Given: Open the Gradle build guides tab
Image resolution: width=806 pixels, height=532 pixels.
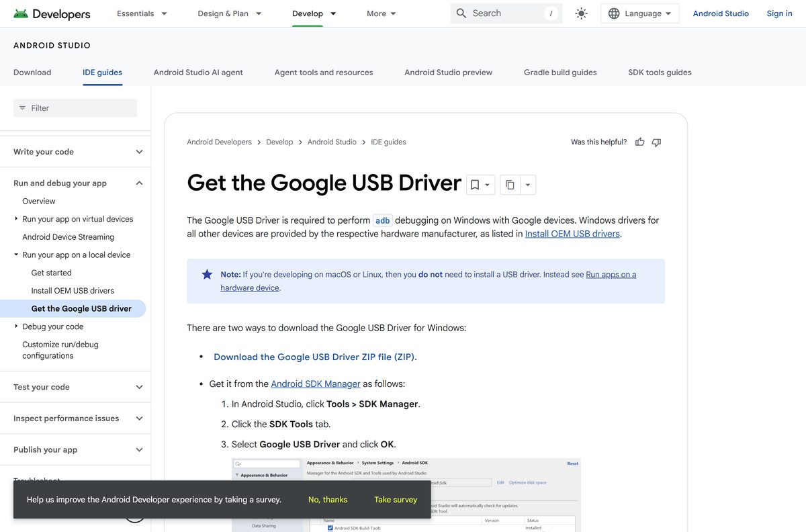Looking at the screenshot, I should pyautogui.click(x=560, y=73).
